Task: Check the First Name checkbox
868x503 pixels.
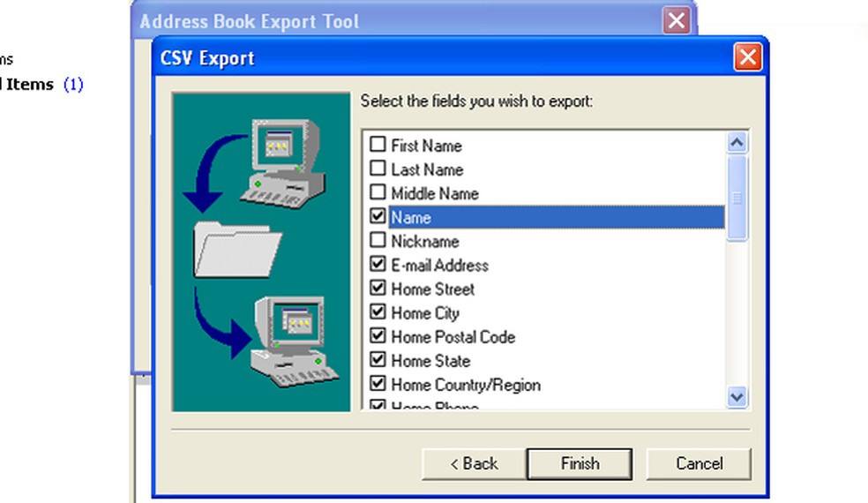Action: (x=378, y=145)
